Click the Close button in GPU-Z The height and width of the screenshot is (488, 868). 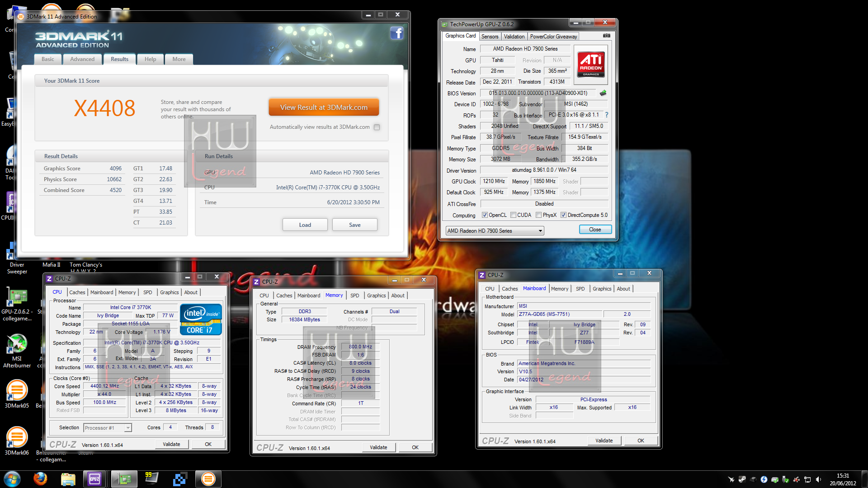[x=595, y=230]
